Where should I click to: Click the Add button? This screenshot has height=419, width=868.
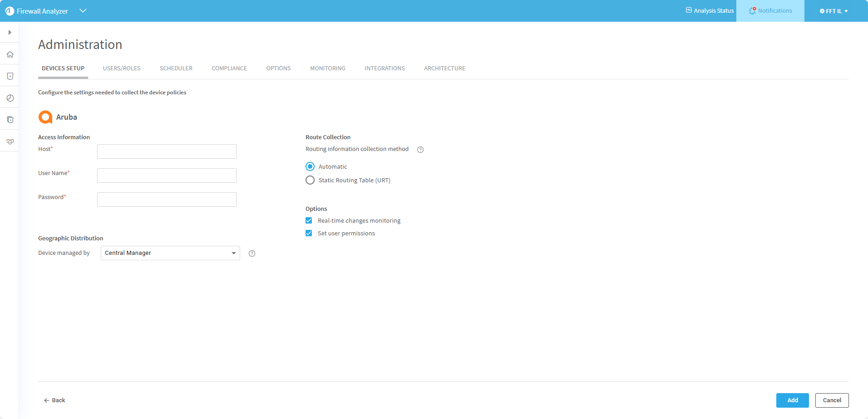pos(792,400)
